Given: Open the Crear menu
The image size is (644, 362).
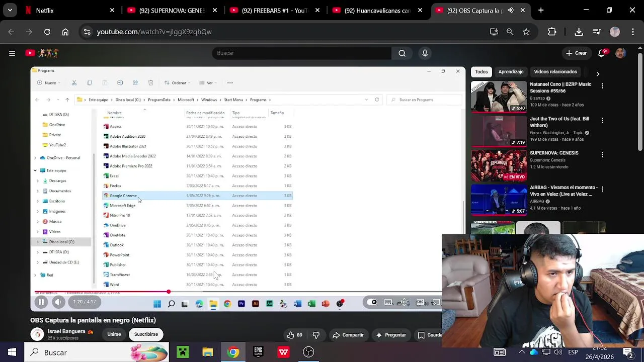Looking at the screenshot, I should (576, 53).
